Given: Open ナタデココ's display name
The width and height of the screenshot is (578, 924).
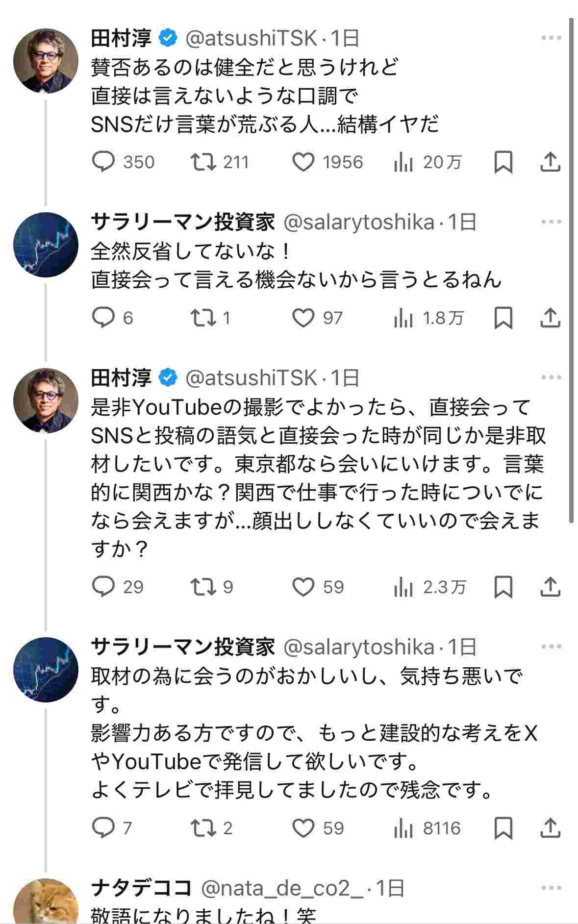Looking at the screenshot, I should click(x=141, y=888).
